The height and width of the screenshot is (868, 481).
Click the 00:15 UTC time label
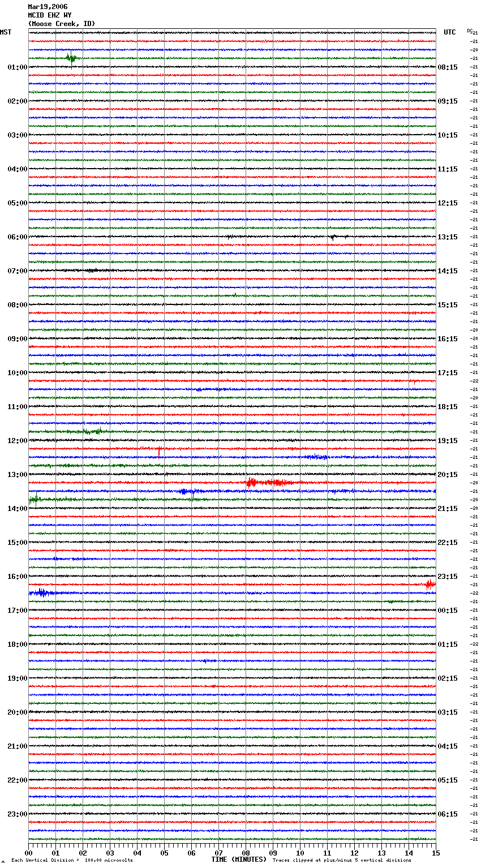[x=448, y=611]
